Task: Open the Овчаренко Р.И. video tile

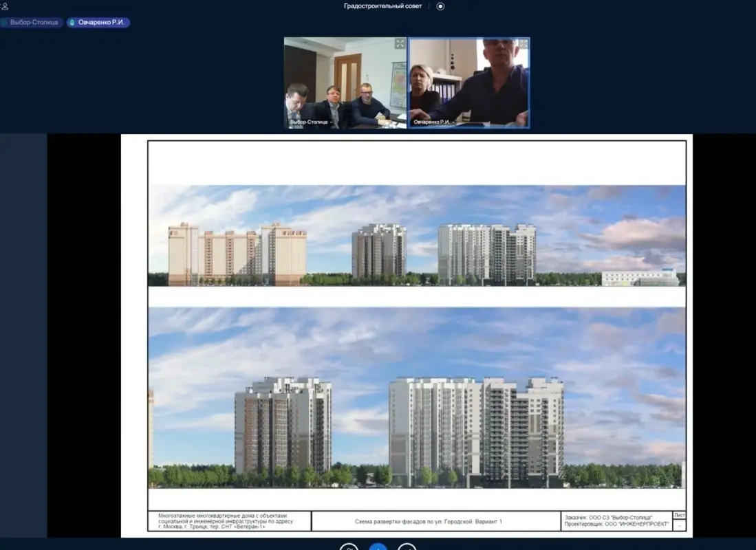Action: click(469, 83)
